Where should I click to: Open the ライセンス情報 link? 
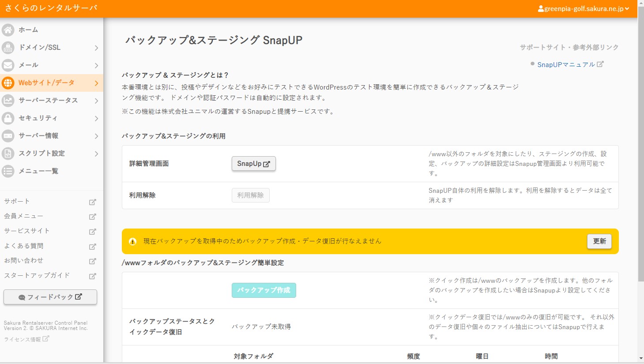[23, 339]
